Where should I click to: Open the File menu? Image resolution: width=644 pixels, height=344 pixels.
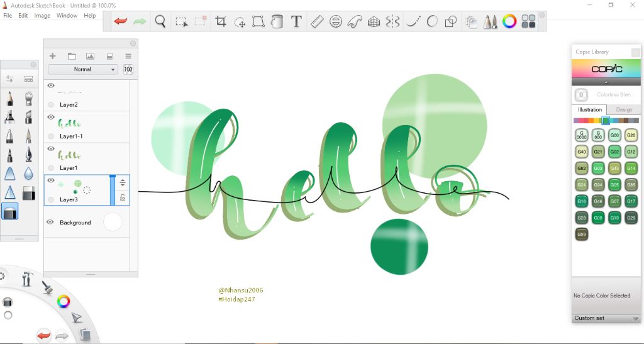[8, 16]
